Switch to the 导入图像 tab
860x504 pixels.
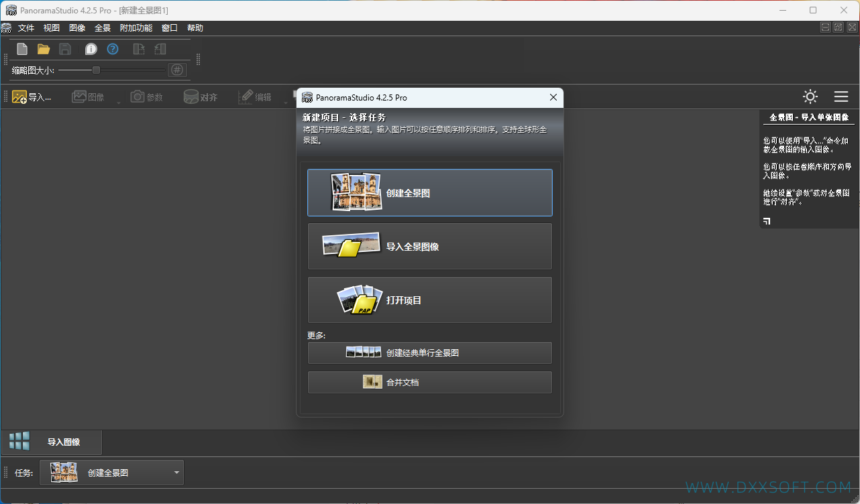point(52,442)
